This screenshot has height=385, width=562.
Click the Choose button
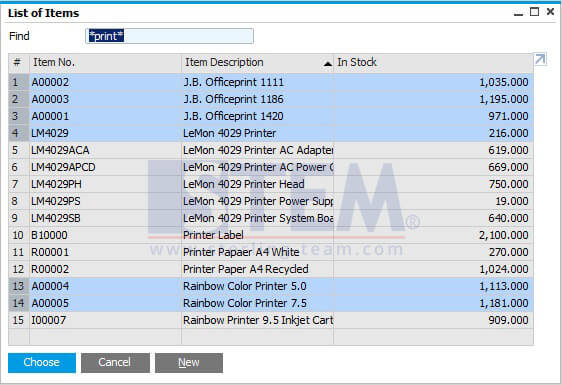(42, 362)
